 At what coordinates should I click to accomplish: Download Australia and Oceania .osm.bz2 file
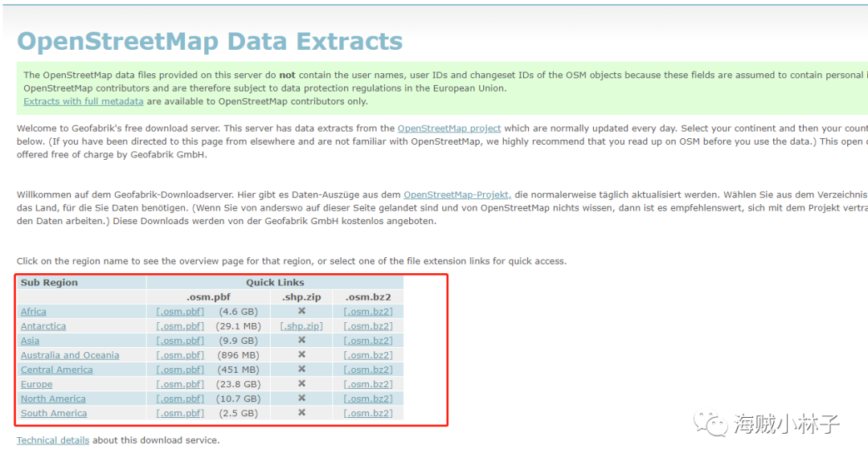(368, 354)
